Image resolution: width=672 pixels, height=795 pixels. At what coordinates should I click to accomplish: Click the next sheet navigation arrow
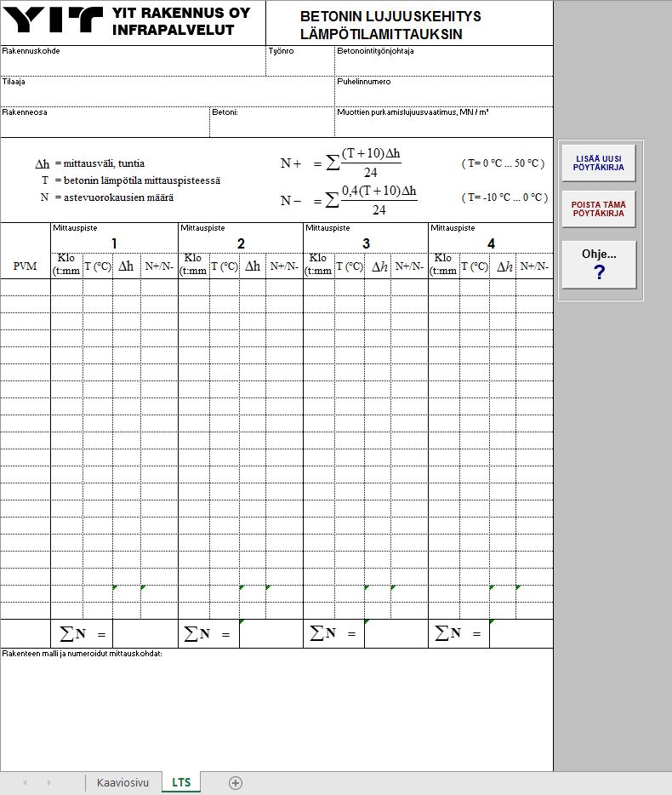click(48, 783)
